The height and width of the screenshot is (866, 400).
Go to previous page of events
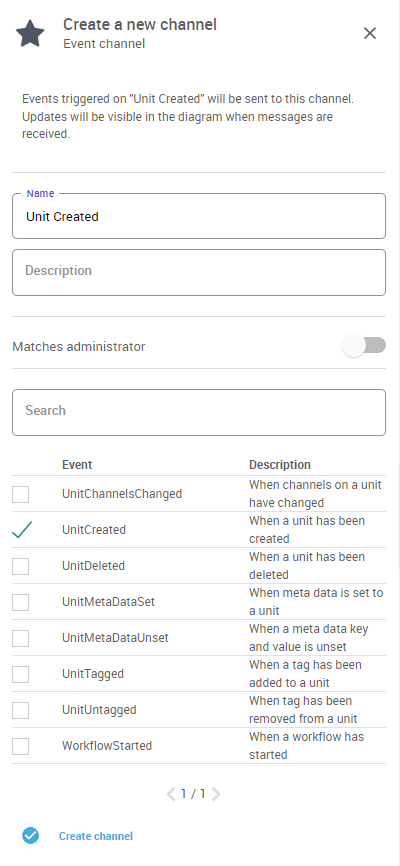click(171, 794)
